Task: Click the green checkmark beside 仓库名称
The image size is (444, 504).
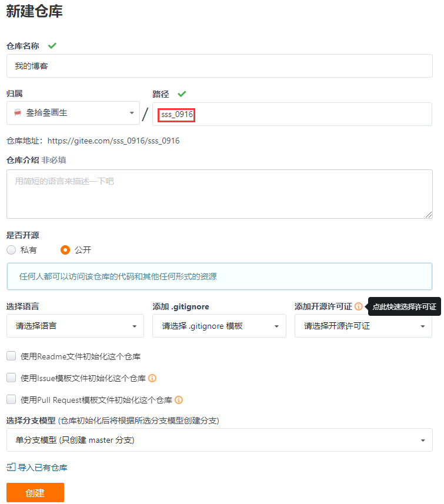Action: 52,46
